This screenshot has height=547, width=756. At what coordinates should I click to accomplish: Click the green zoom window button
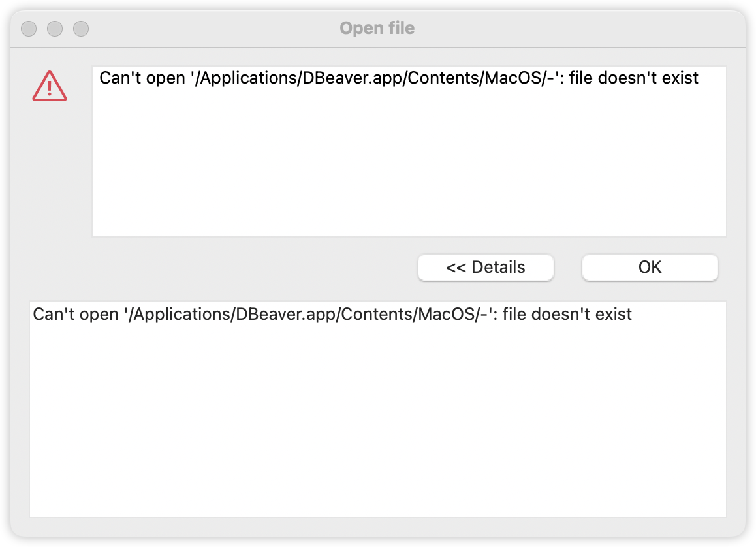[81, 29]
